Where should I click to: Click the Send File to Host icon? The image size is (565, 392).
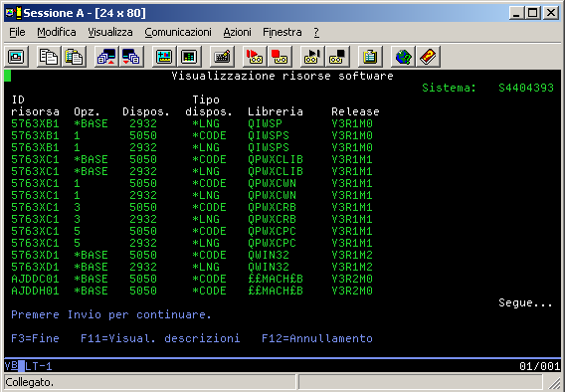tap(106, 57)
